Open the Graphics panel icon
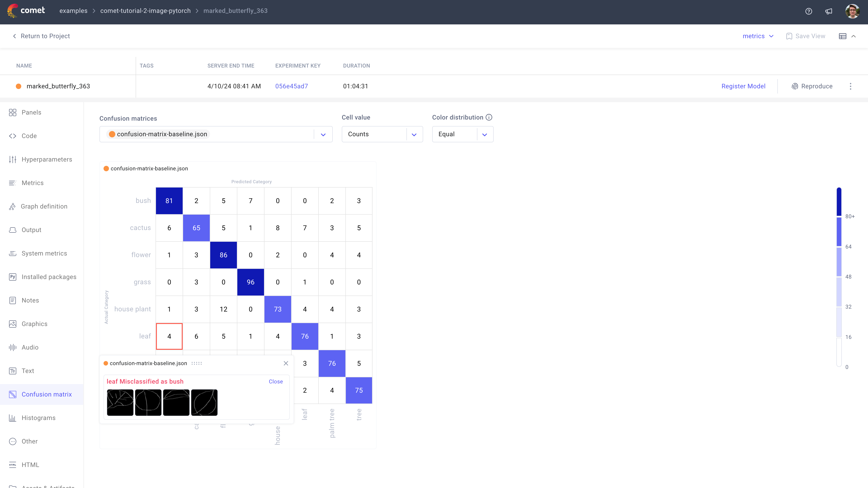The image size is (868, 488). coord(13,324)
